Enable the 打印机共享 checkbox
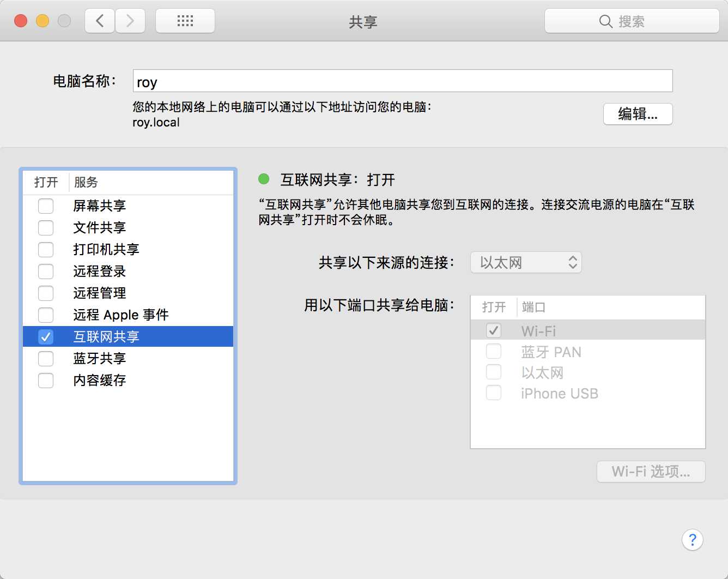 [x=46, y=250]
